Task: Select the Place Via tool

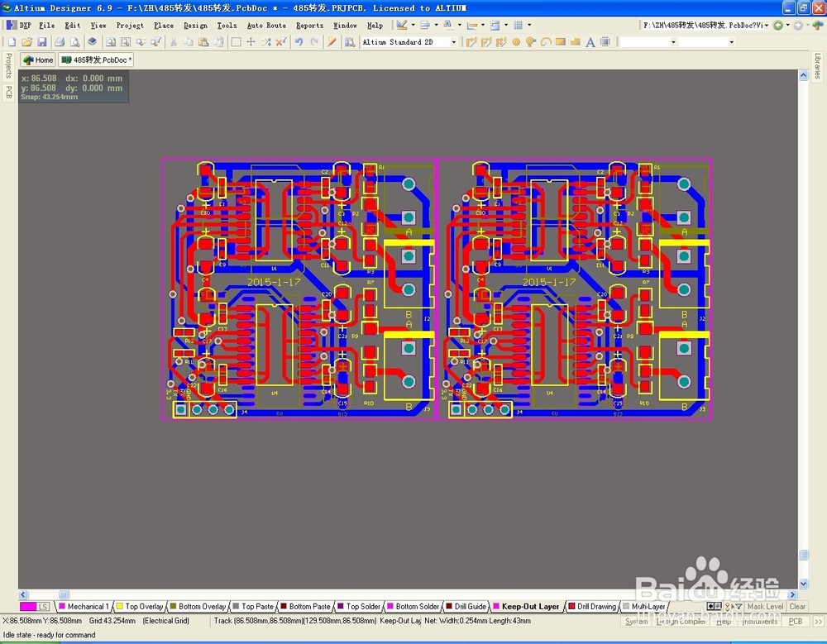Action: pos(531,41)
